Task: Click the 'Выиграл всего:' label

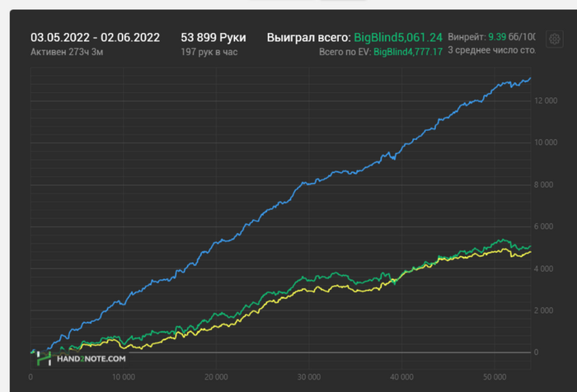Action: tap(309, 38)
